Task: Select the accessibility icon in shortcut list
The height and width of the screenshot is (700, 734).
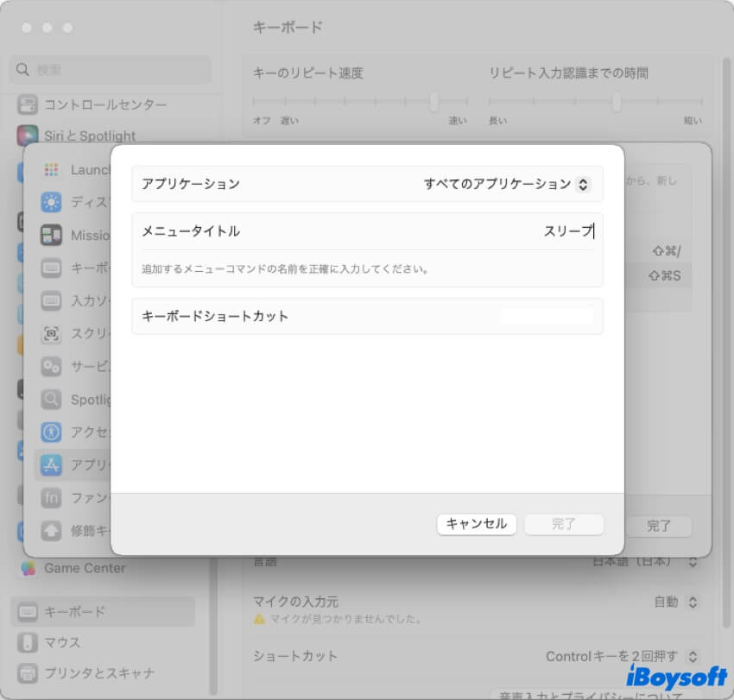Action: pyautogui.click(x=51, y=432)
